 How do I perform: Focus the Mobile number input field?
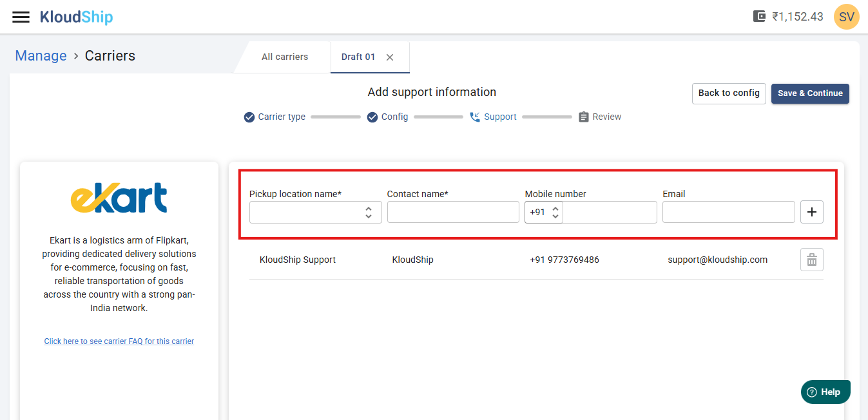[x=610, y=212]
